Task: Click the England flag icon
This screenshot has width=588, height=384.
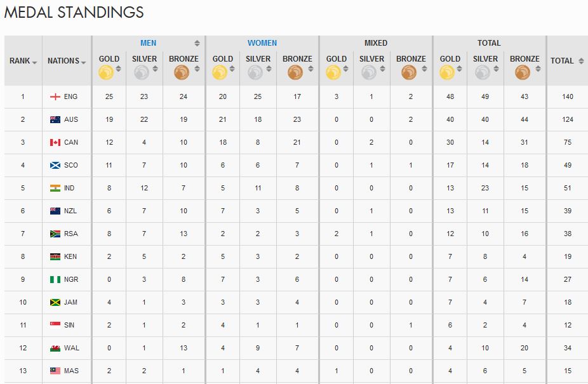Action: 55,96
